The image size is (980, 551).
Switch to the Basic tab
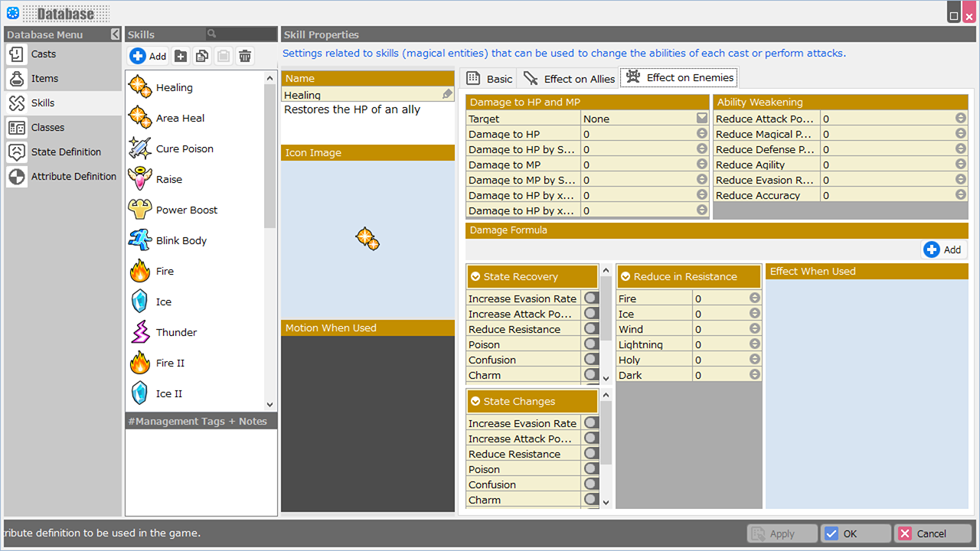pyautogui.click(x=490, y=78)
